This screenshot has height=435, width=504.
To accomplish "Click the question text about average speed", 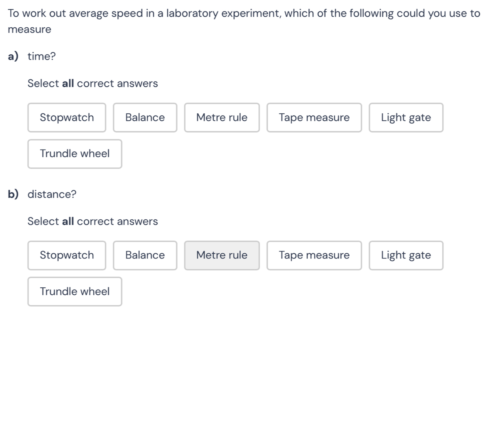I will 244,14.
